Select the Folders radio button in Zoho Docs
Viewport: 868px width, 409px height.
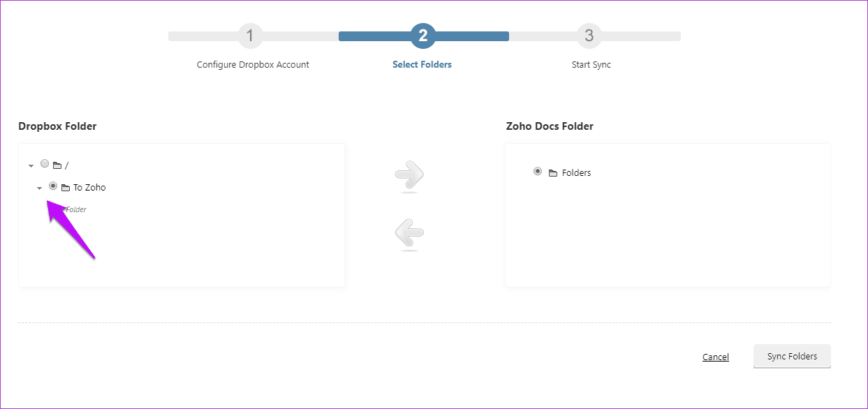click(x=537, y=171)
